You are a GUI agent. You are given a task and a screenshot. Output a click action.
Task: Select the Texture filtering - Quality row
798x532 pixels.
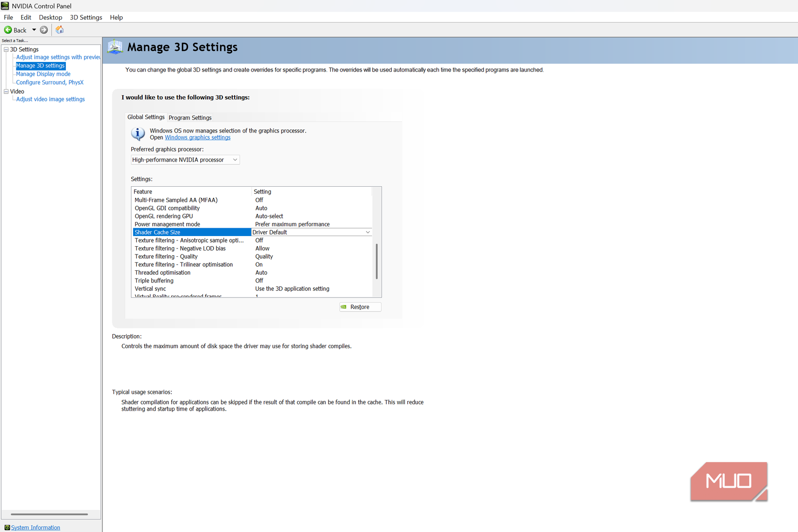point(252,257)
